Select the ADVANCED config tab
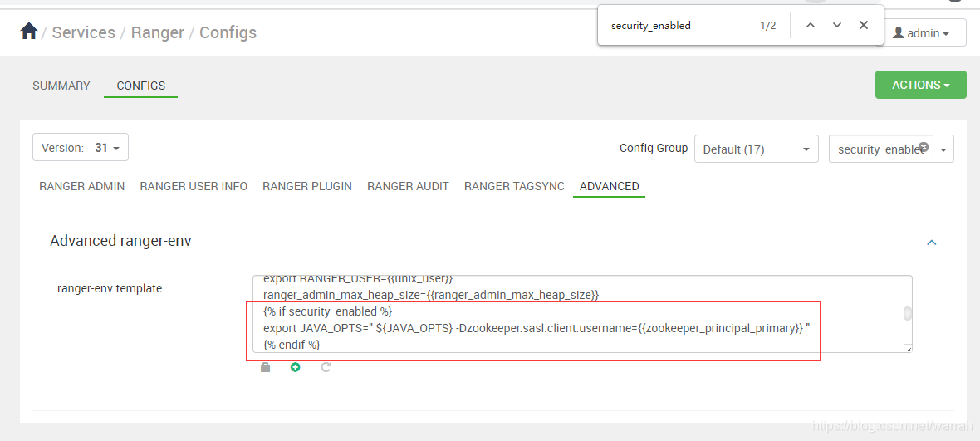 coord(610,186)
